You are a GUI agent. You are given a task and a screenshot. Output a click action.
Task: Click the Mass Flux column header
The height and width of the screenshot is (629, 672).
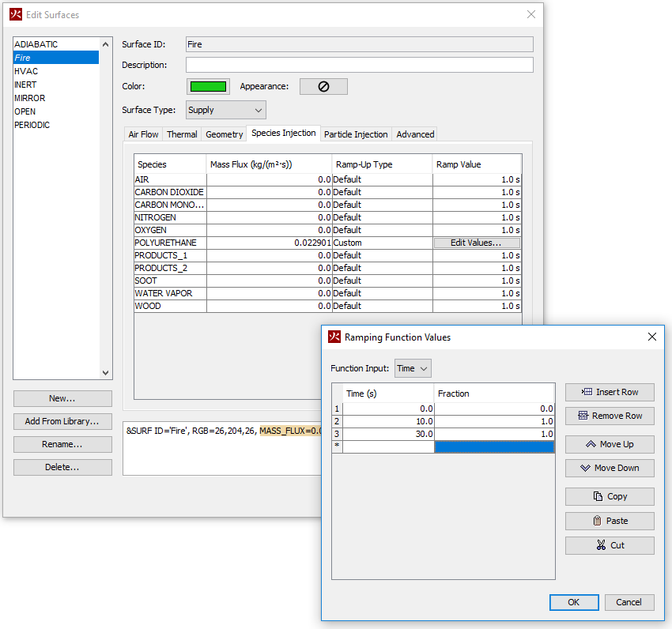(x=269, y=164)
